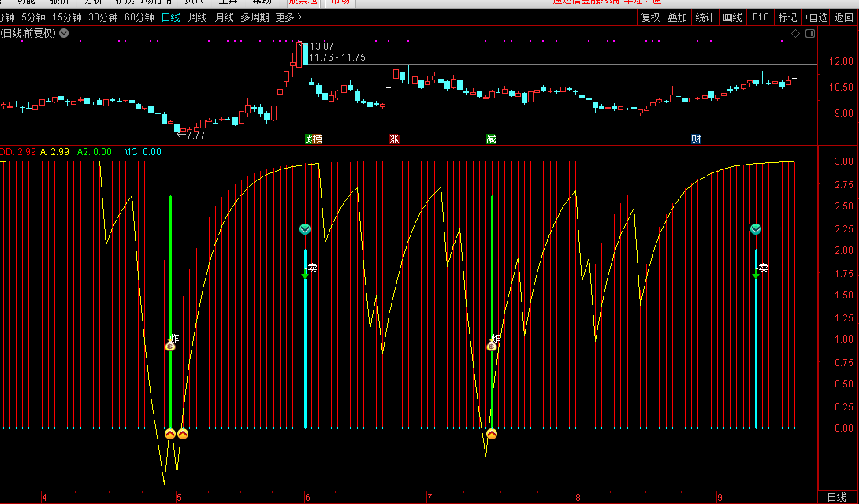Viewport: 859px width, 504px height.
Task: Select the 日线 tab at bottom right
Action: tap(836, 497)
